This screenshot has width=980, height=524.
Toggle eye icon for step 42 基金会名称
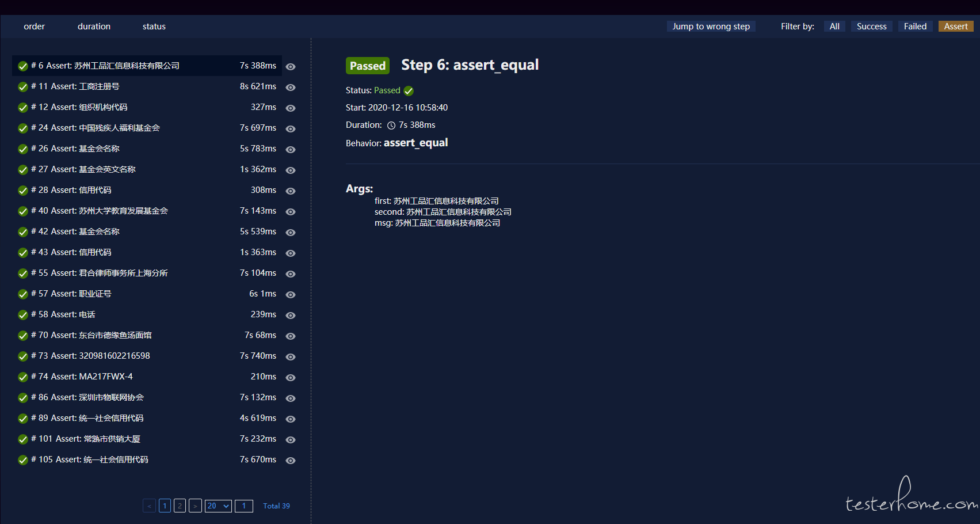coord(291,233)
